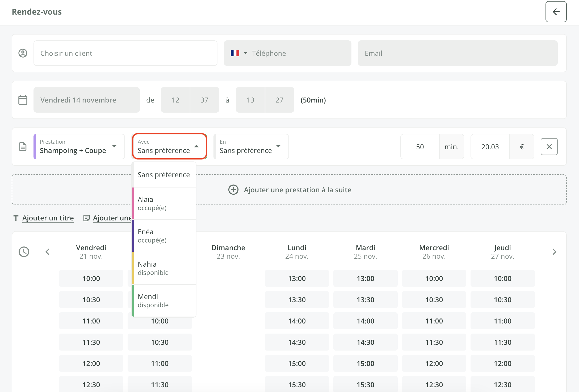
Task: Go to next week with right chevron
Action: (554, 252)
